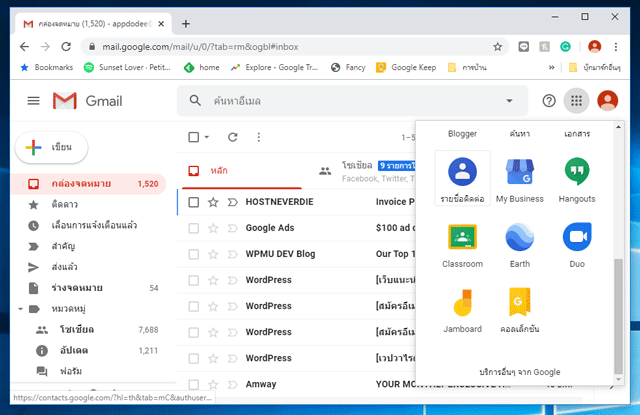
Task: Open the กล่องจดหมาย inbox folder
Action: click(x=88, y=184)
